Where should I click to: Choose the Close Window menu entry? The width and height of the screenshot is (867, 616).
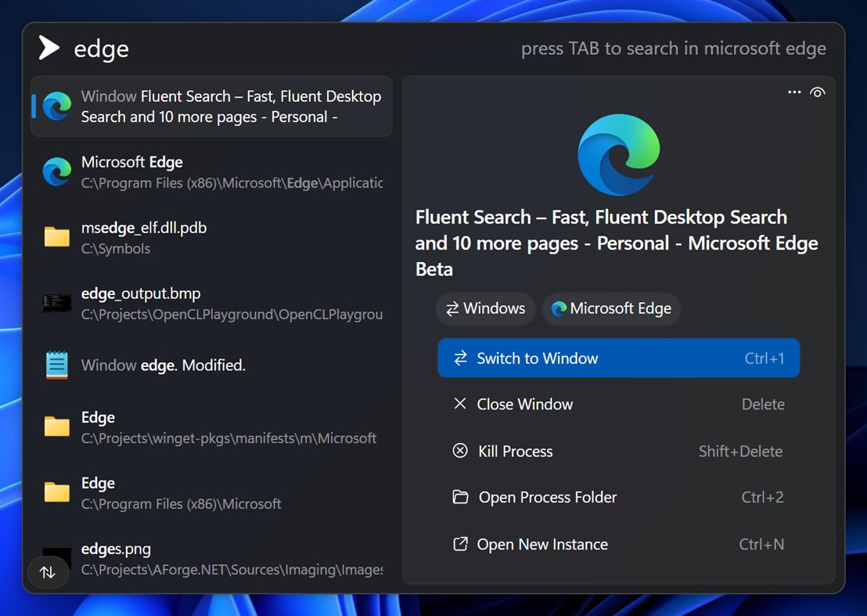click(525, 404)
